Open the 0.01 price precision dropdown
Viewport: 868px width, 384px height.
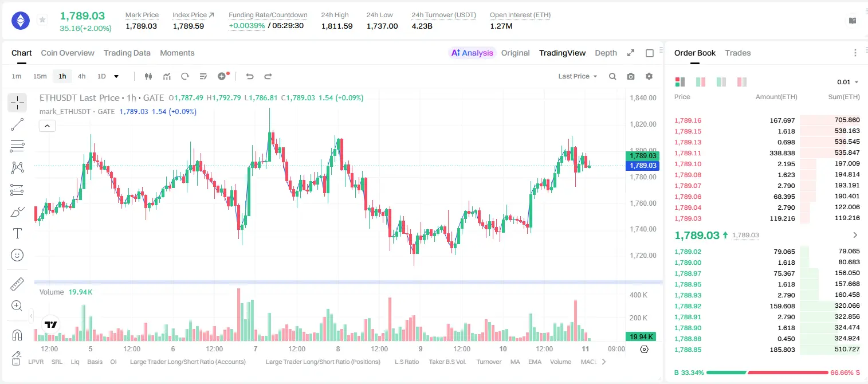coord(848,82)
